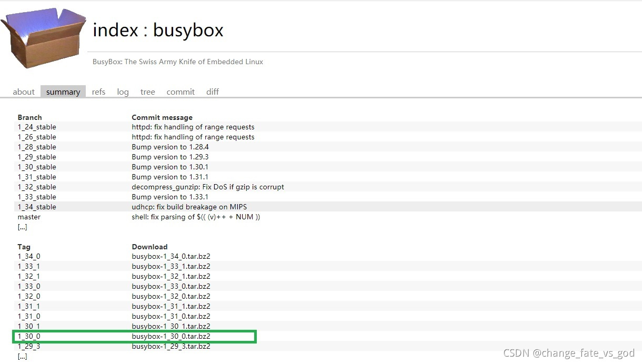Open the shell parsing fix commit
The height and width of the screenshot is (364, 642).
[x=196, y=217]
